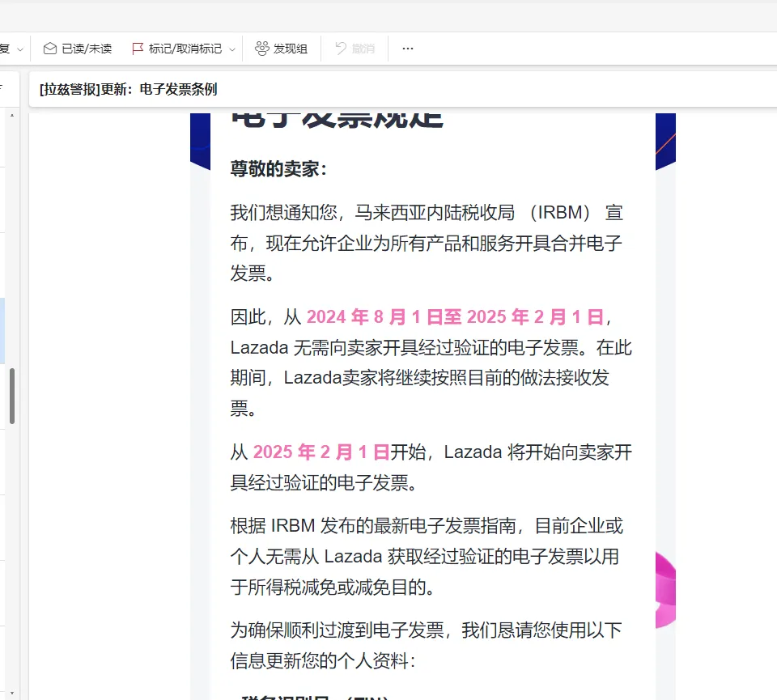This screenshot has height=700, width=777.
Task: Expand the reply dropdown chevron at left edge
Action: coord(20,49)
